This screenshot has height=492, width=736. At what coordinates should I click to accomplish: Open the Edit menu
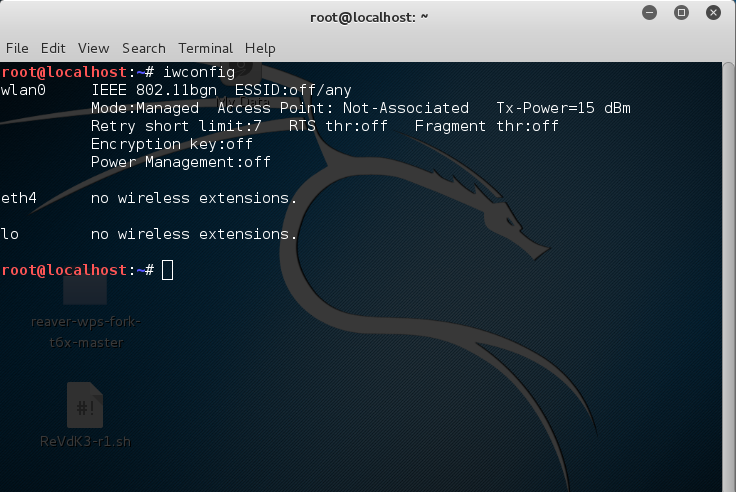pos(53,48)
